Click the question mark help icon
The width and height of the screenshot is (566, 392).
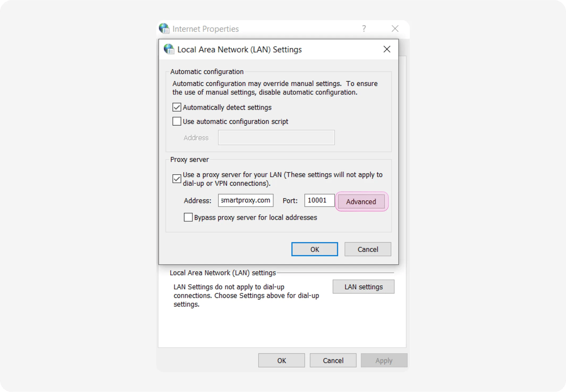coord(364,29)
